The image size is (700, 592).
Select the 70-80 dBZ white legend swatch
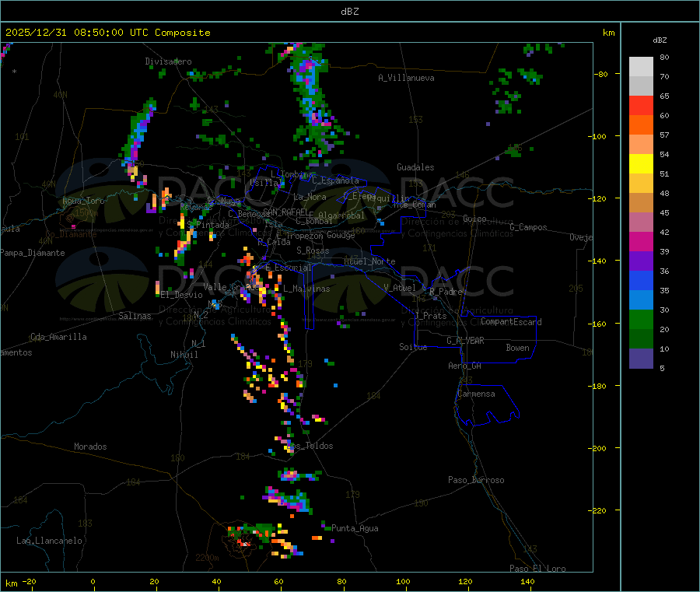pyautogui.click(x=641, y=67)
